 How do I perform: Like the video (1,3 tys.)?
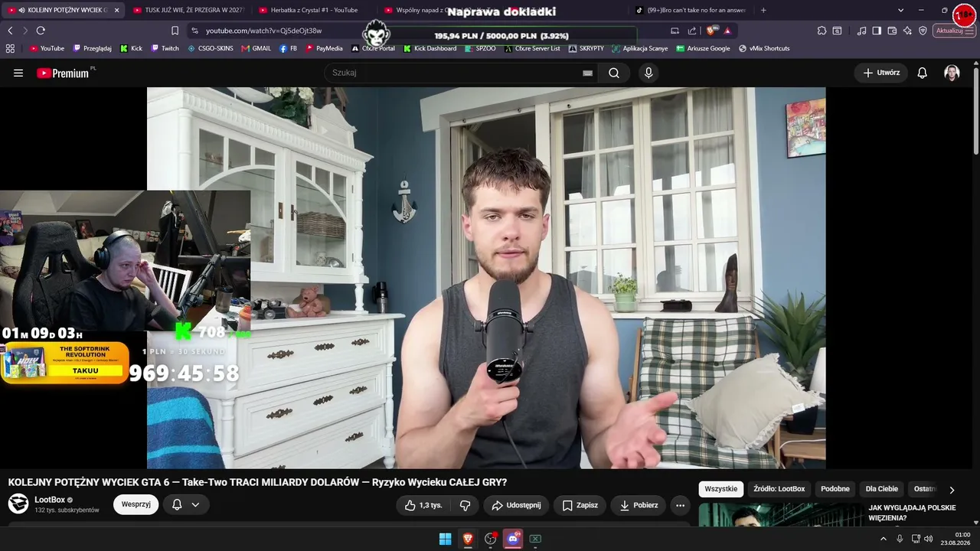tap(423, 505)
